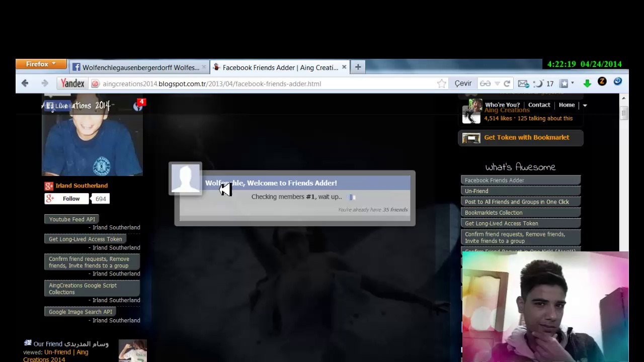The width and height of the screenshot is (644, 362).
Task: Click the site identity icon in address bar
Action: (x=95, y=84)
